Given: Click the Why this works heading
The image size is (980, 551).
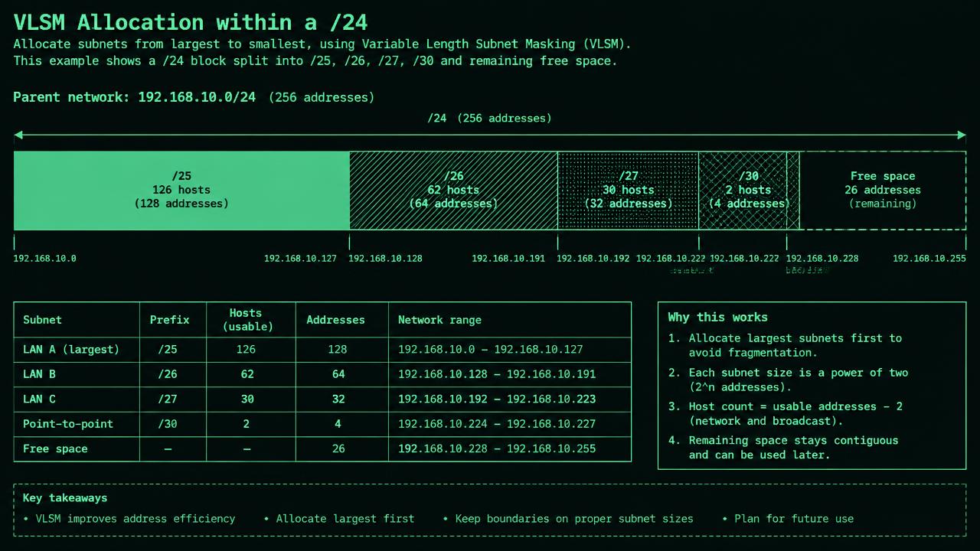Looking at the screenshot, I should 717,317.
